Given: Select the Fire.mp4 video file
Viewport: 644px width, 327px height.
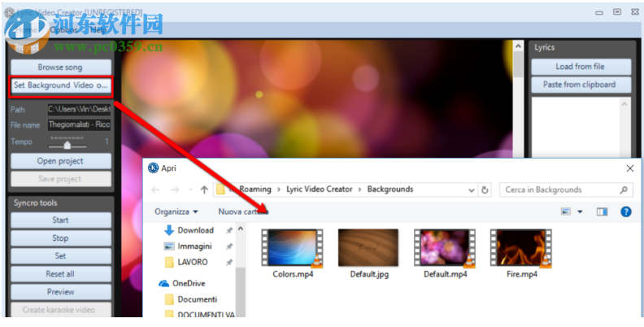Looking at the screenshot, I should [521, 254].
